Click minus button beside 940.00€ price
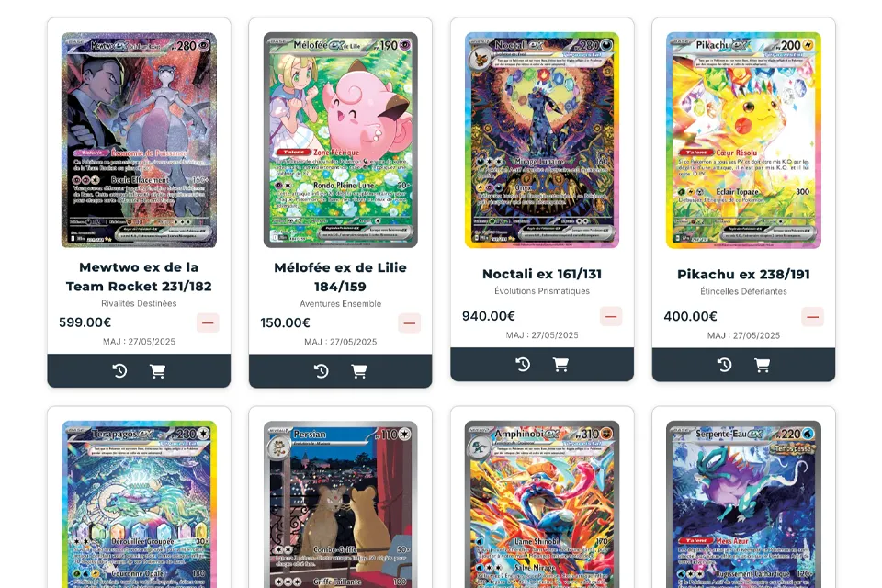882x588 pixels. point(611,316)
